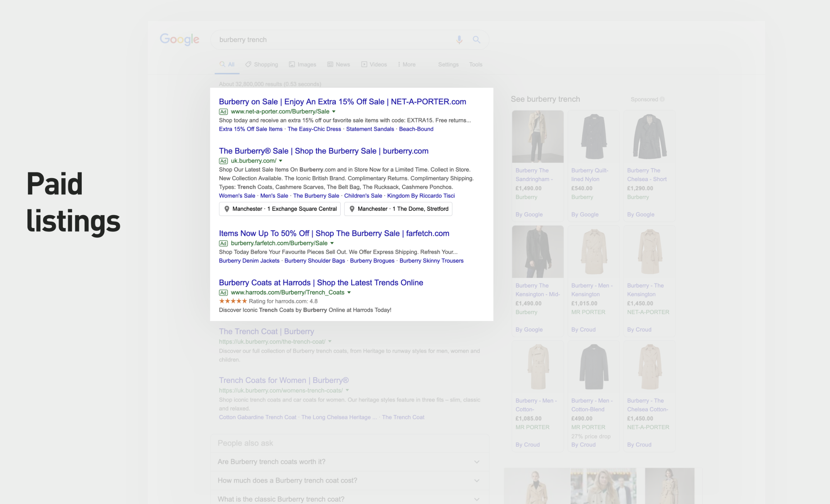830x504 pixels.
Task: Open the £1,085.00 Burberry - Men - Cotton thumbnail
Action: pos(538,367)
